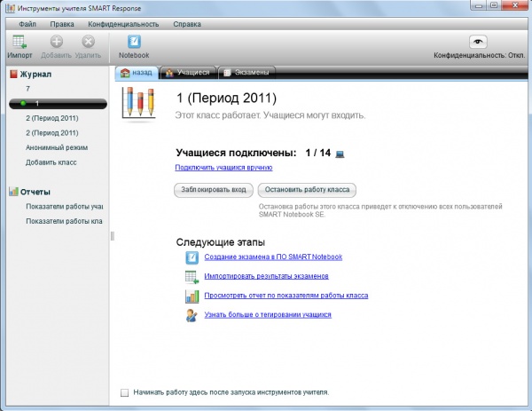This screenshot has width=532, height=411.
Task: Click the SMART Notebook exam icon
Action: coord(192,257)
